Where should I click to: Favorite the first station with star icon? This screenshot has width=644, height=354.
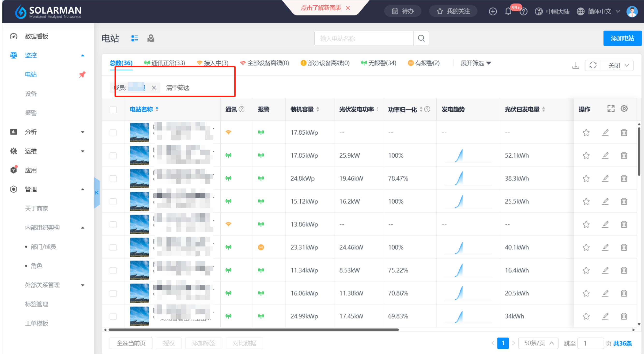point(586,132)
